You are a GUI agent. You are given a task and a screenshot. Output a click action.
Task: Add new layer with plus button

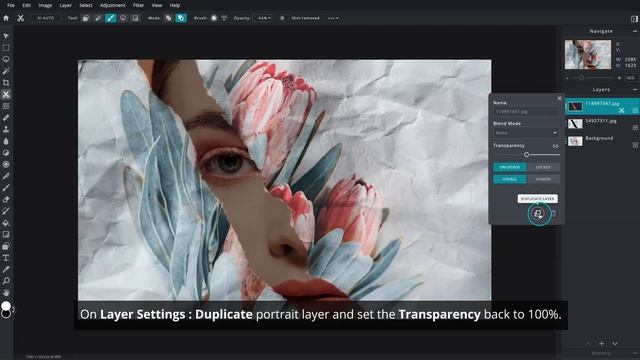click(601, 344)
